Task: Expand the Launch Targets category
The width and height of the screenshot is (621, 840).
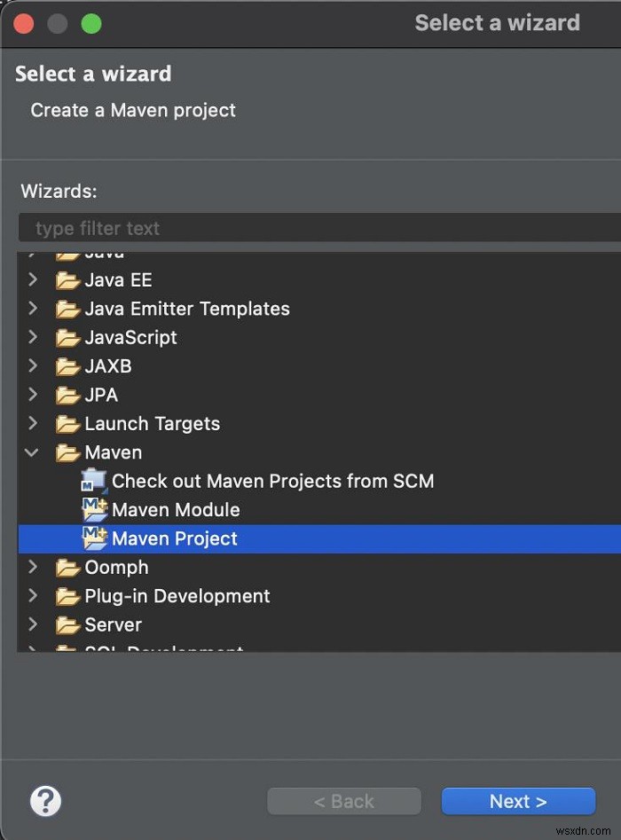Action: click(x=32, y=423)
